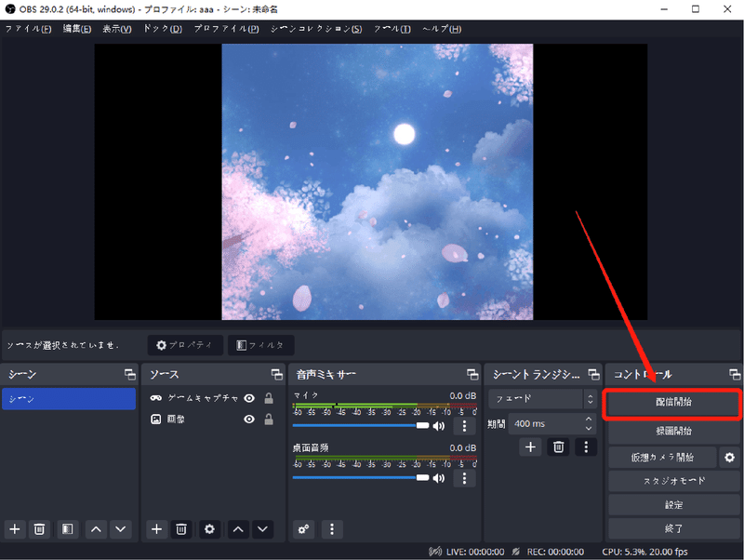This screenshot has height=560, width=744.
Task: Mute the マイク audio channel
Action: (439, 426)
